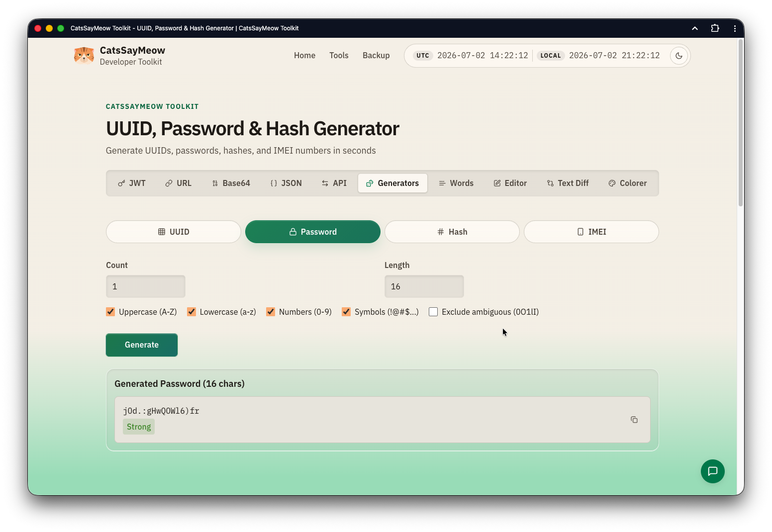The image size is (772, 532).
Task: Open the chat bubble widget
Action: click(713, 471)
